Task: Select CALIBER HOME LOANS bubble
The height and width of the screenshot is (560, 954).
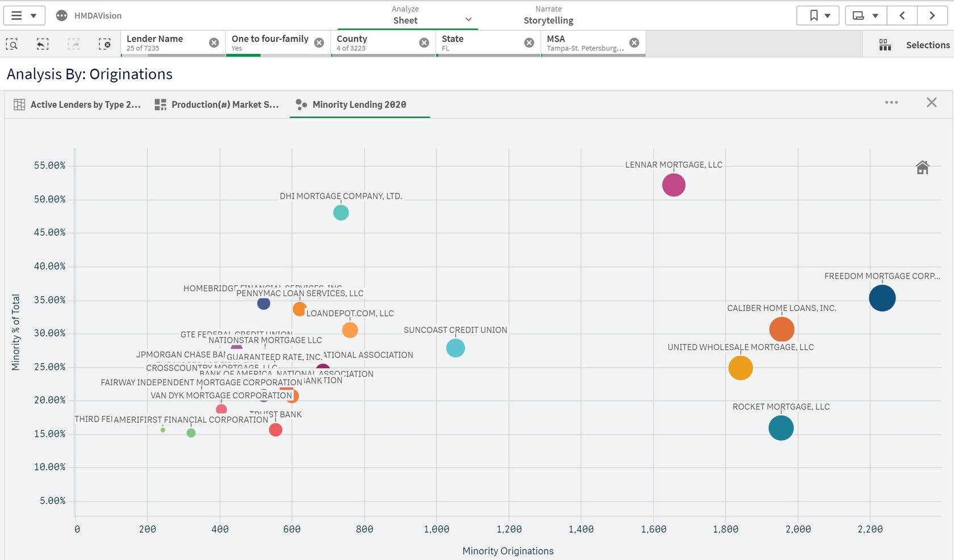Action: tap(781, 329)
